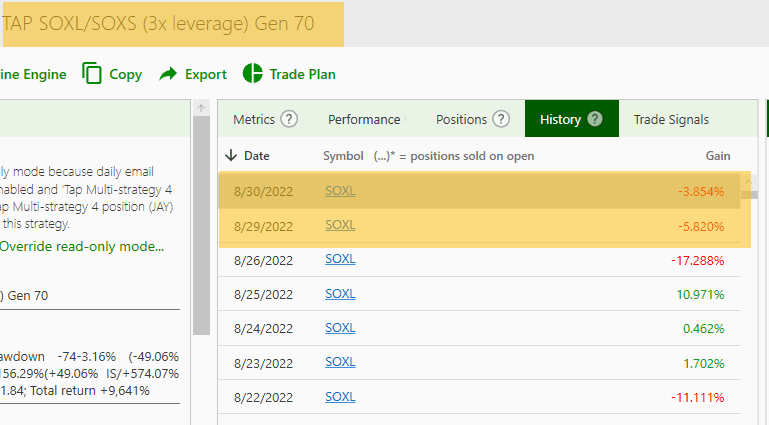769x425 pixels.
Task: Click Override read-only mode link
Action: click(x=82, y=246)
